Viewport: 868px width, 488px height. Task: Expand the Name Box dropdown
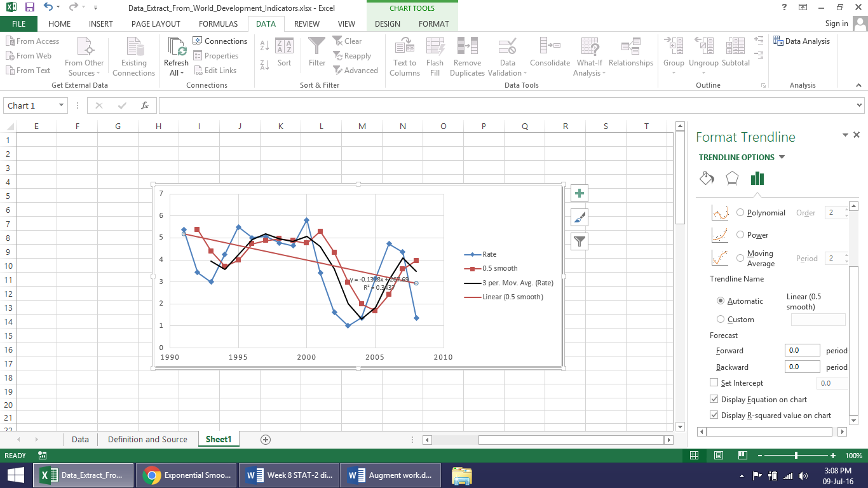(61, 106)
